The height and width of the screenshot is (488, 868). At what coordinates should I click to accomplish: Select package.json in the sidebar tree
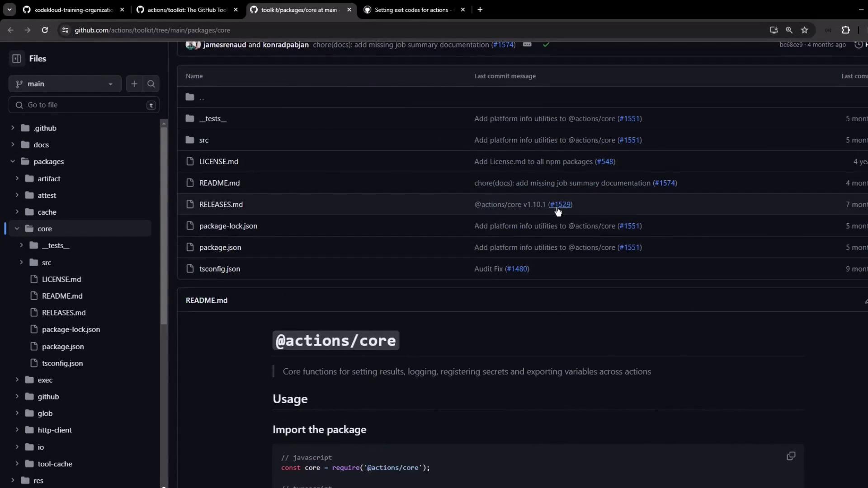click(63, 347)
